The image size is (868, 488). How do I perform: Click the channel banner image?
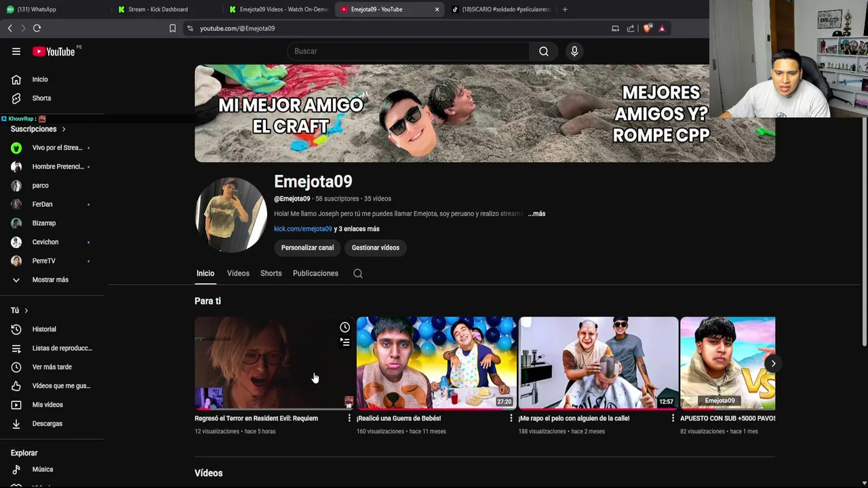pos(485,114)
